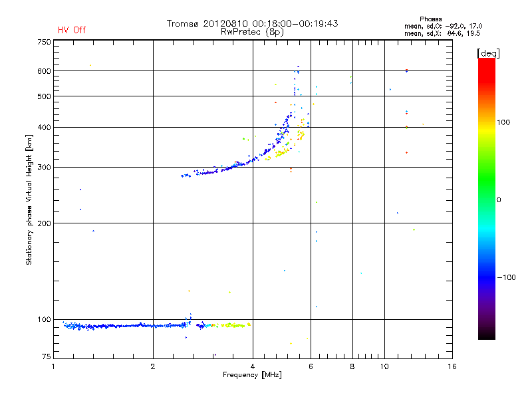
Task: Click the colorbar tick label '100'
Action: (x=503, y=122)
